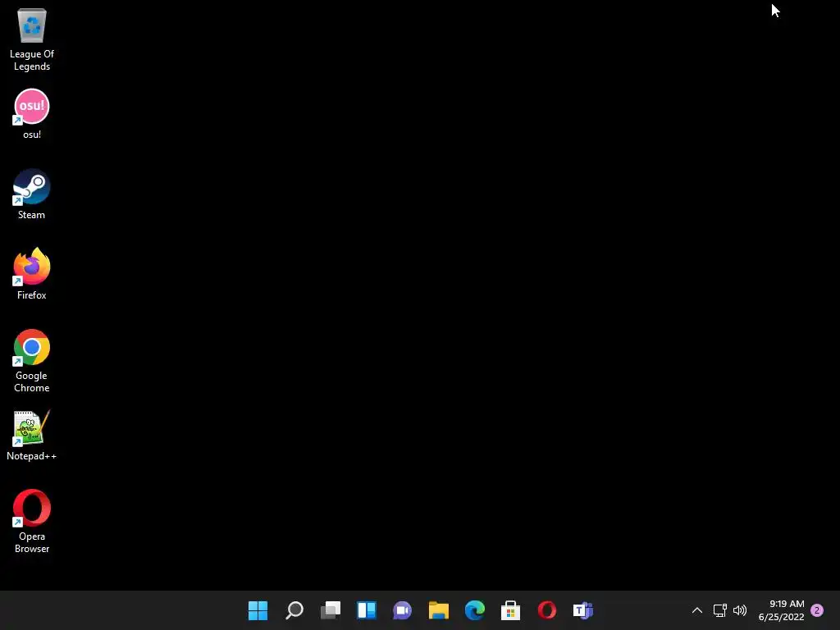This screenshot has height=630, width=840.
Task: Open the clock and calendar flyout
Action: (x=781, y=610)
